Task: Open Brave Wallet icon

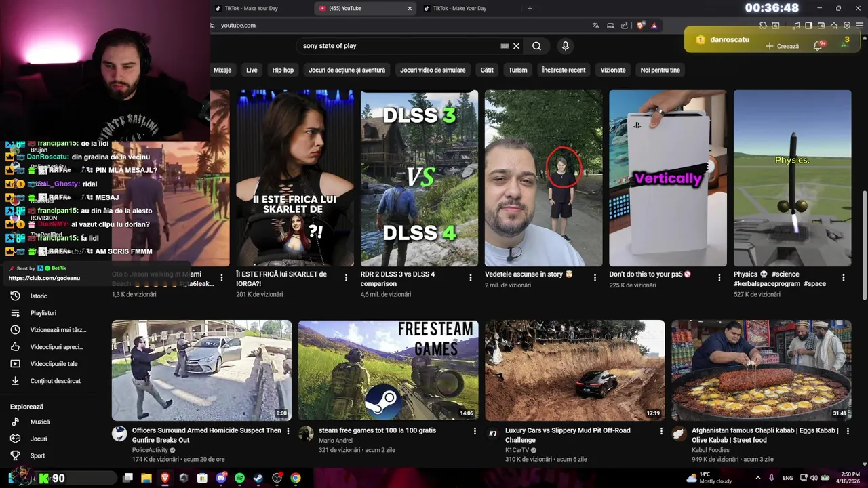Action: tap(821, 26)
